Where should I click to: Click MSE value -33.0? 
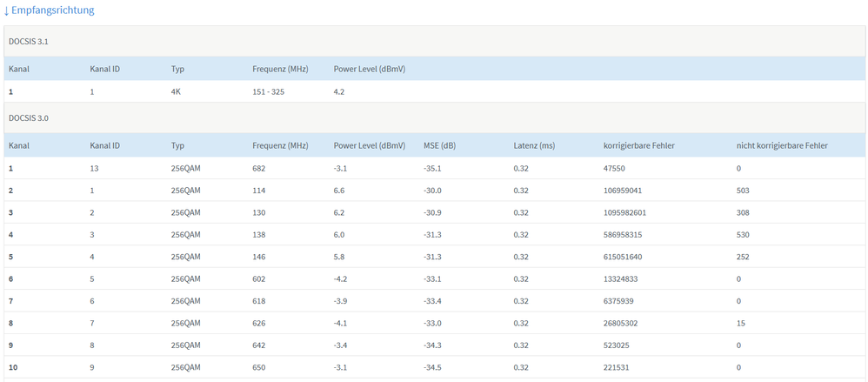[x=432, y=324]
